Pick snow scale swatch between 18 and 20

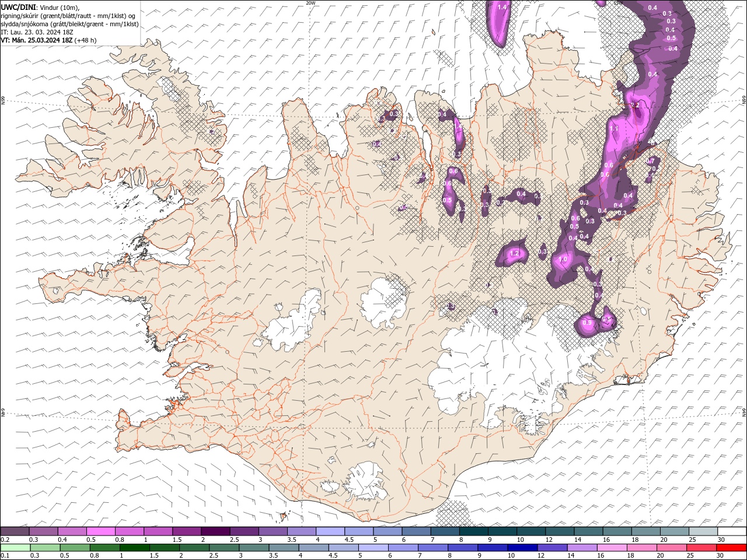[x=646, y=531]
